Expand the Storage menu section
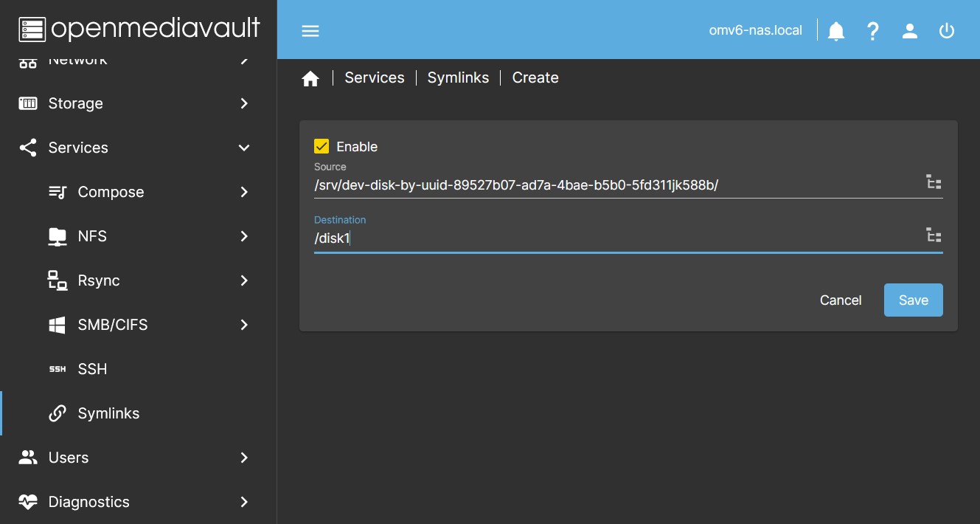Viewport: 980px width, 524px height. (138, 103)
